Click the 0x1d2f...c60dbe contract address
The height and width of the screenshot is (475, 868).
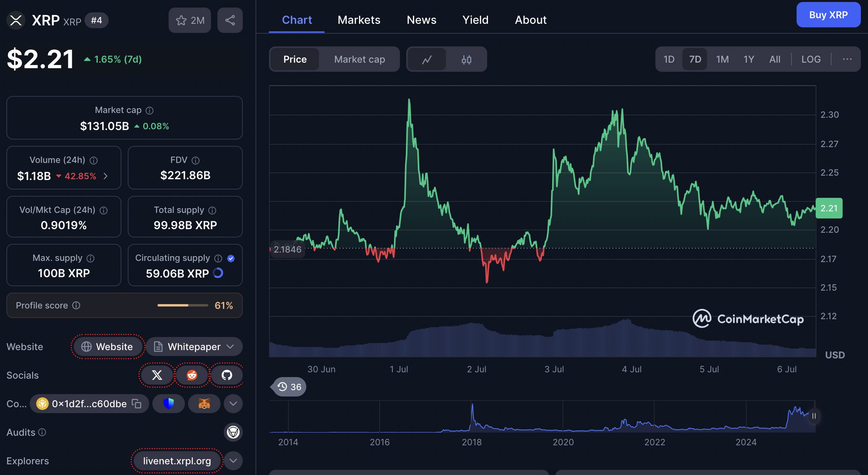[x=89, y=404]
